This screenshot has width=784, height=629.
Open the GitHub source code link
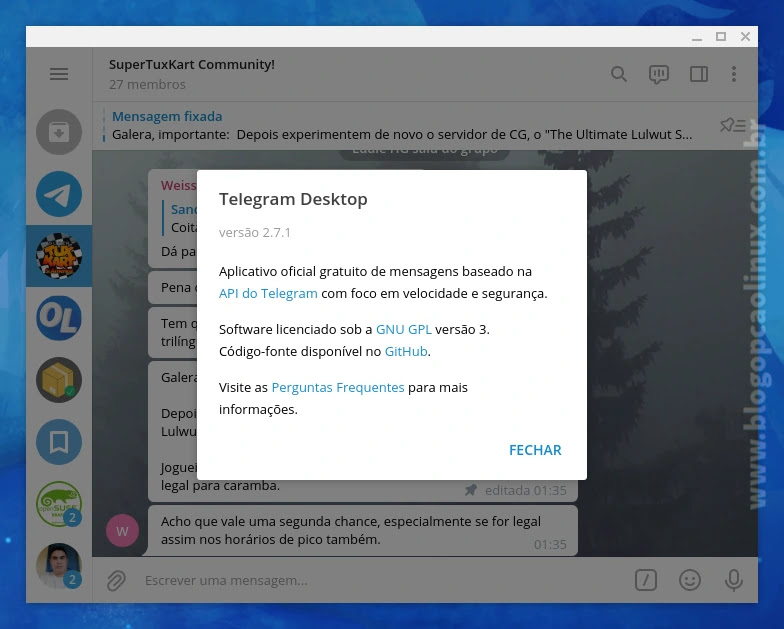(406, 352)
